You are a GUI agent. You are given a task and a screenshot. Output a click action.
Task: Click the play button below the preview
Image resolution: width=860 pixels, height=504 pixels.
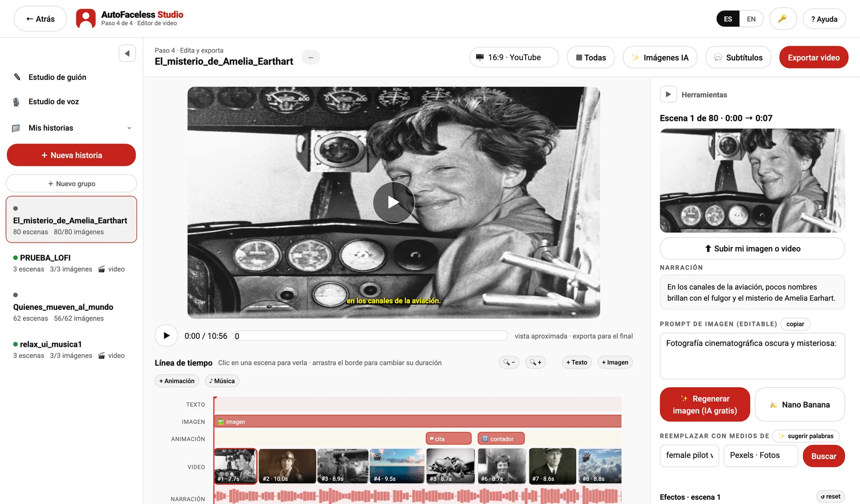(166, 336)
